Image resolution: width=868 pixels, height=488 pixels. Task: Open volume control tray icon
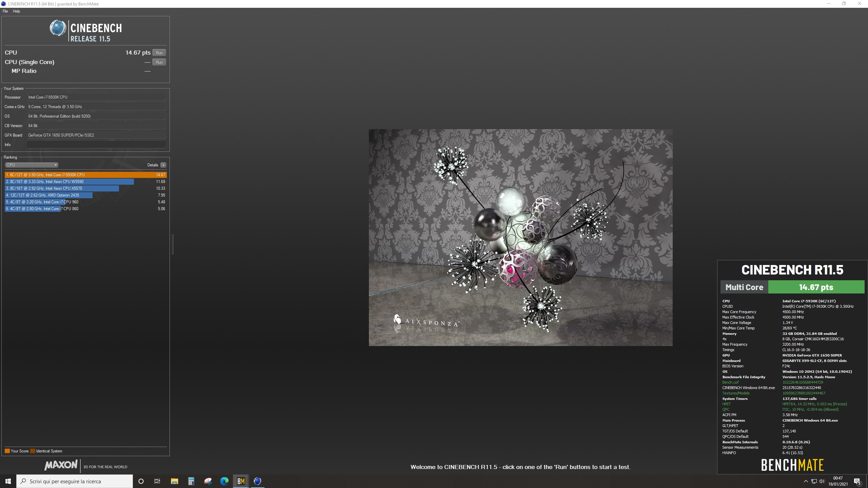822,481
